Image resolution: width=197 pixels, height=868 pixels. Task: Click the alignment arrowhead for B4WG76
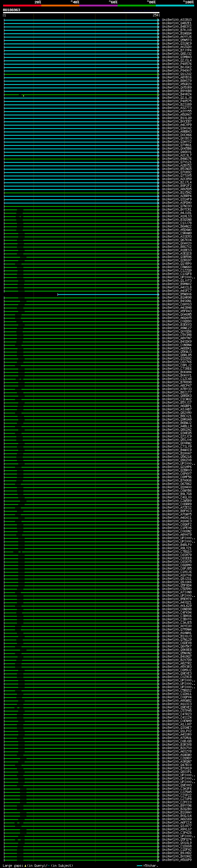[x=159, y=159]
